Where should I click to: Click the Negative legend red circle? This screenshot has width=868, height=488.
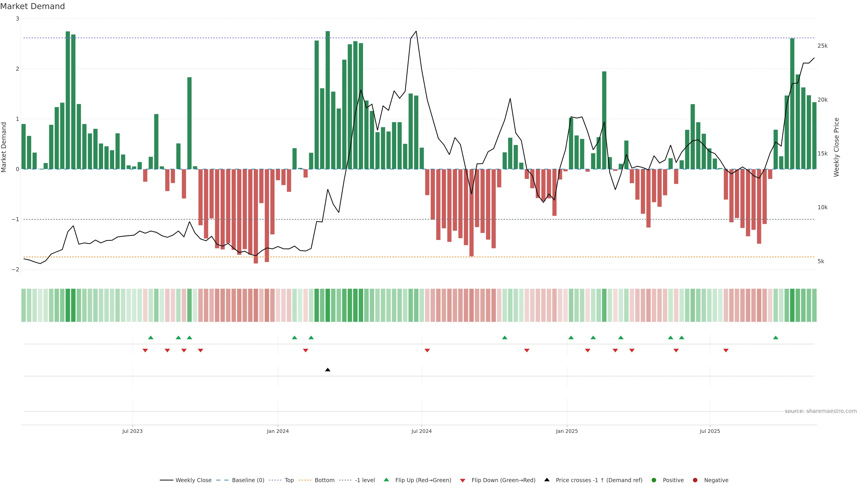695,480
